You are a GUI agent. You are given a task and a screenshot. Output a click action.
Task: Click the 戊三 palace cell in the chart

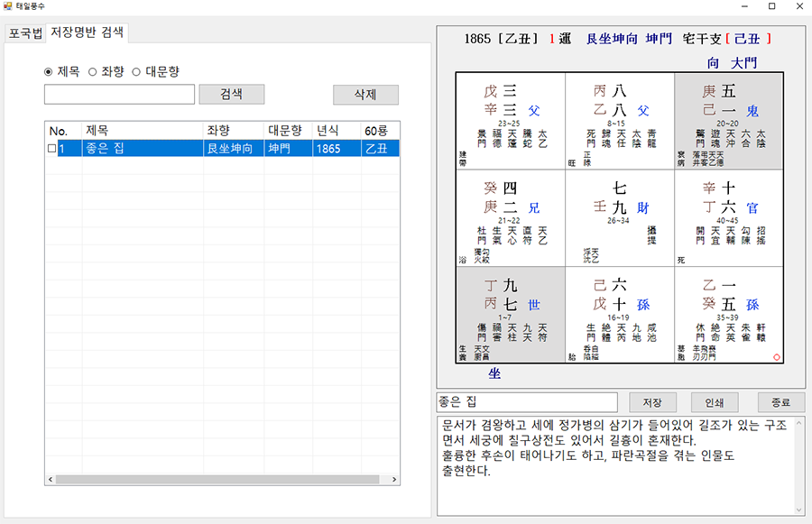(511, 121)
